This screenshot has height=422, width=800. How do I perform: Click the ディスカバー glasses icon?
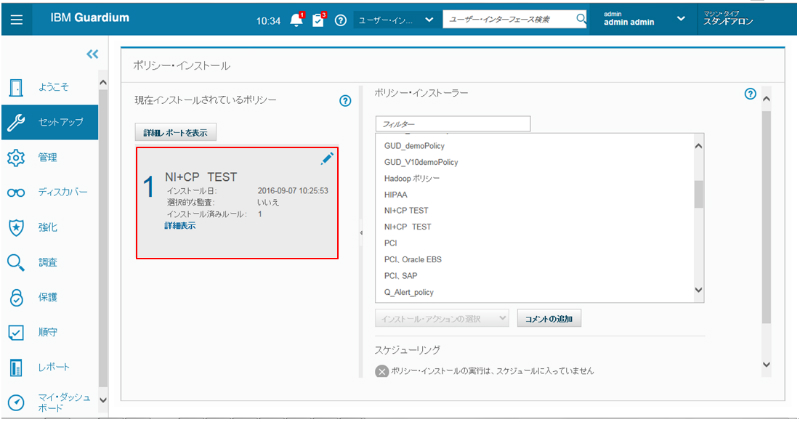(x=16, y=193)
